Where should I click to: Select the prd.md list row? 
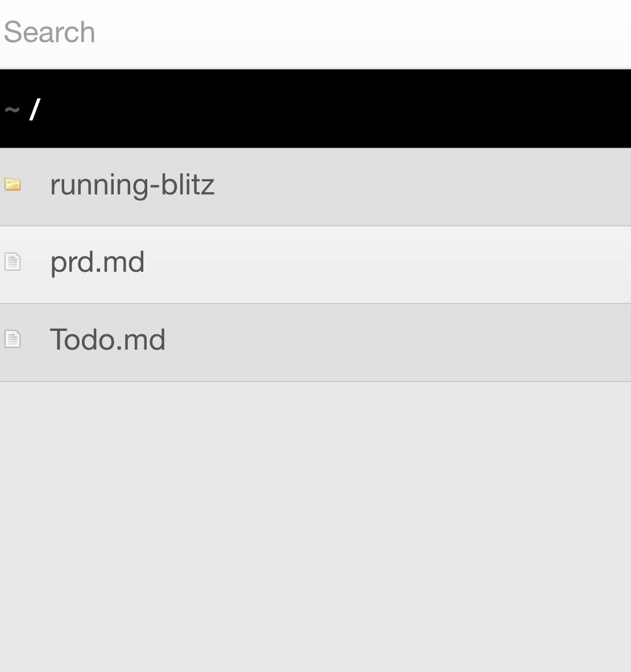315,265
